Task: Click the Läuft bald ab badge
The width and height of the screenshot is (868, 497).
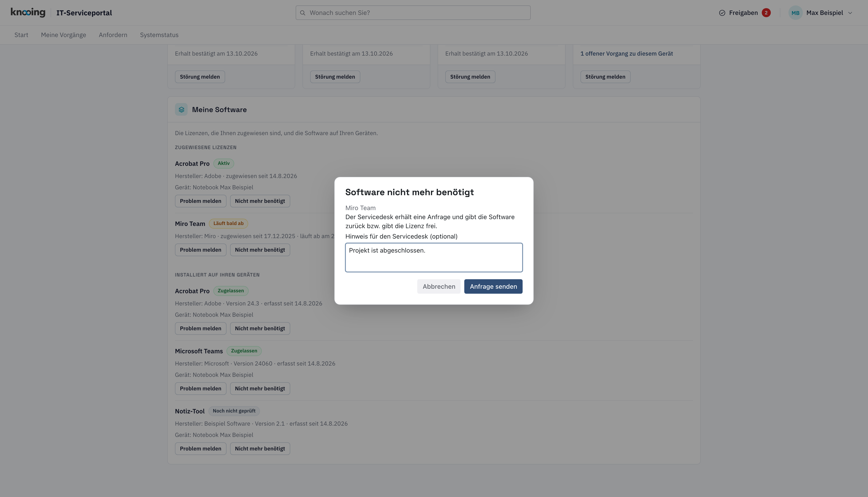Action: coord(229,224)
